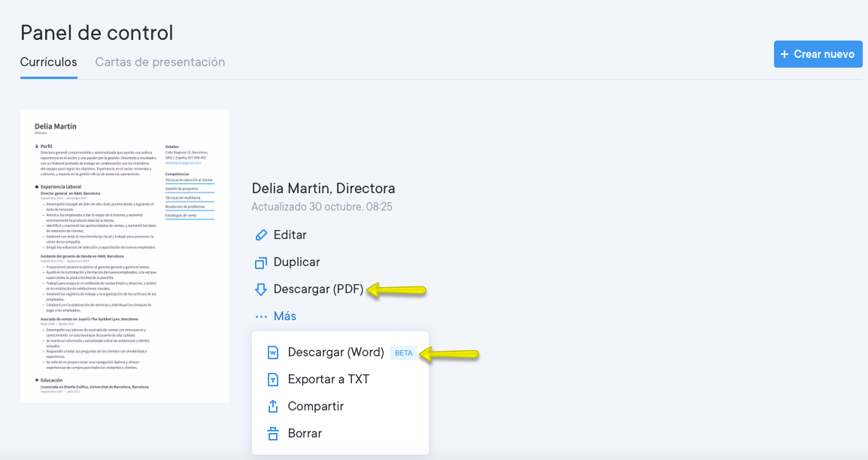Click the Word document icon in menu
The image size is (868, 460).
coord(273,353)
